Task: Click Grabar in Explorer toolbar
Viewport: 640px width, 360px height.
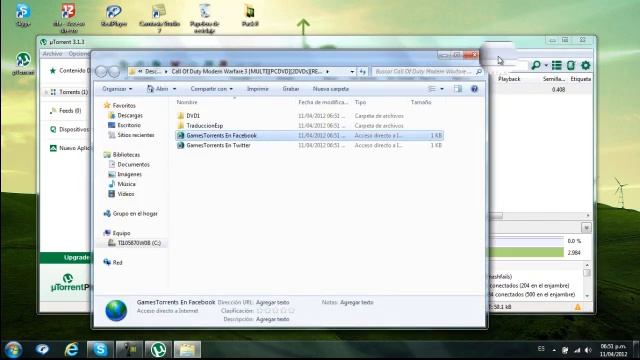Action: point(291,89)
